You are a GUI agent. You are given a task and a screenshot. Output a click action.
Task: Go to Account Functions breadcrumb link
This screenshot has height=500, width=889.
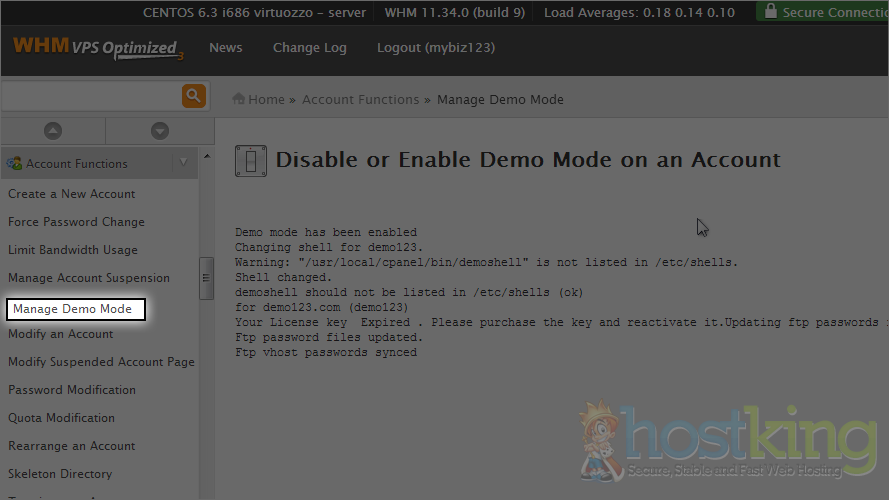(x=360, y=99)
